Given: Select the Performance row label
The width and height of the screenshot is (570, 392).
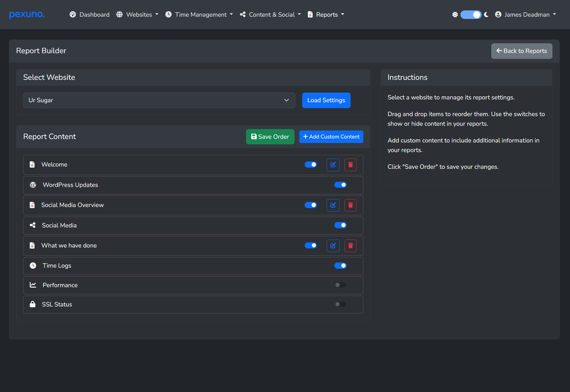Looking at the screenshot, I should 60,285.
